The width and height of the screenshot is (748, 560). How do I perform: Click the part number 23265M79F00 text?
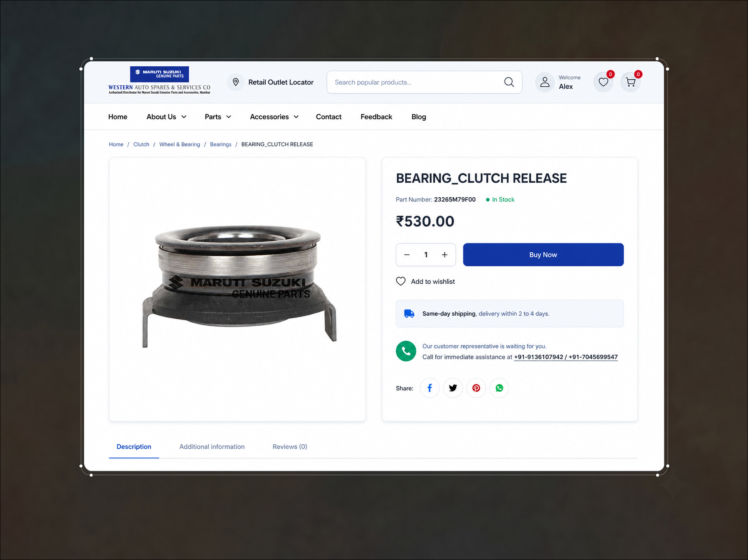455,200
